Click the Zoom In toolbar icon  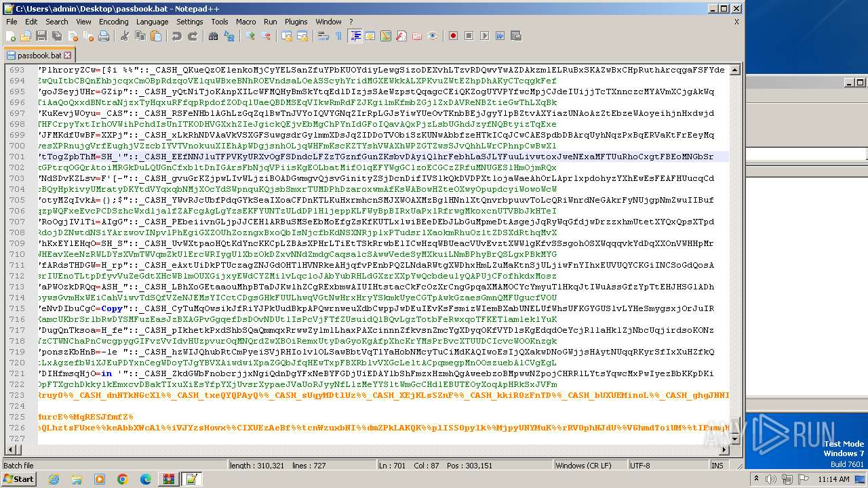pyautogui.click(x=250, y=36)
